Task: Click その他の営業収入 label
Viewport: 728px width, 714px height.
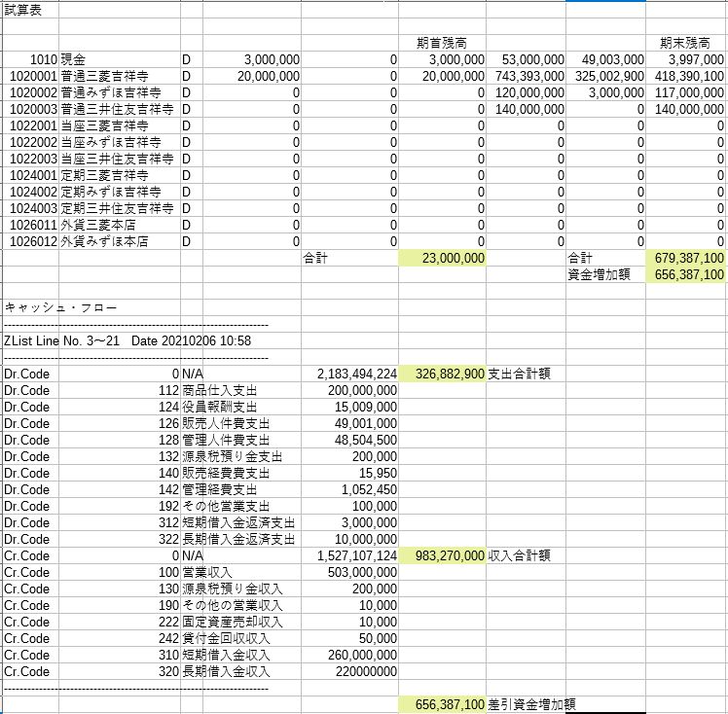Action: pyautogui.click(x=233, y=605)
